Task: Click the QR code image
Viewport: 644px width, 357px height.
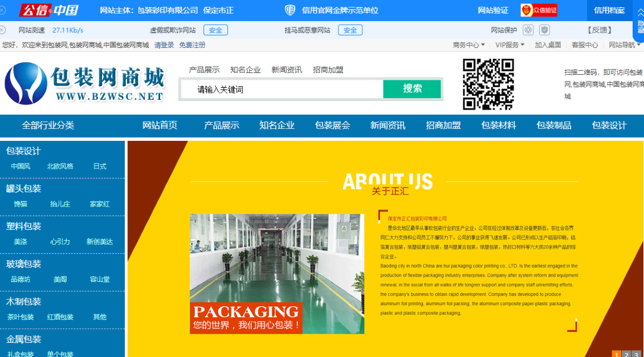Action: coord(488,84)
